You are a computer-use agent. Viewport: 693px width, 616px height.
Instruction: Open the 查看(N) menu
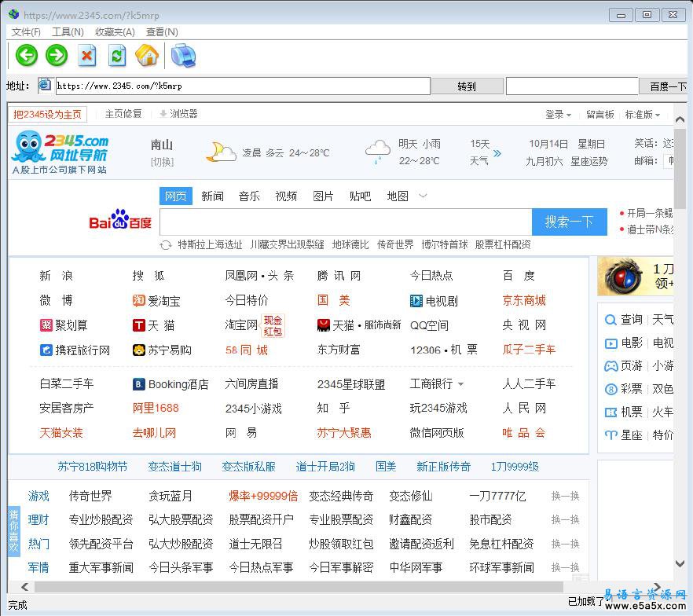click(162, 31)
